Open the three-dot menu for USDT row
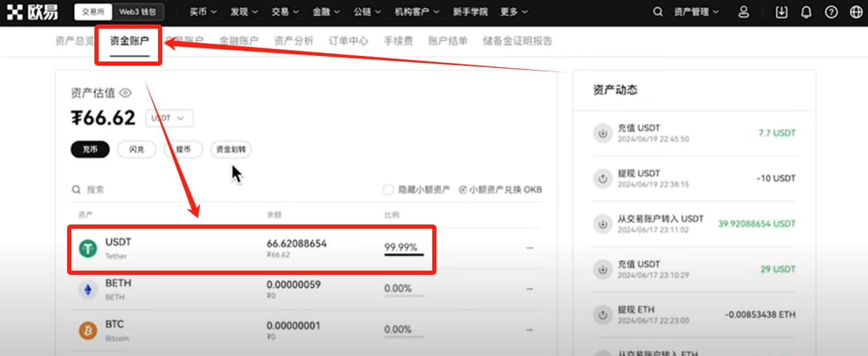Image resolution: width=868 pixels, height=356 pixels. (x=529, y=248)
